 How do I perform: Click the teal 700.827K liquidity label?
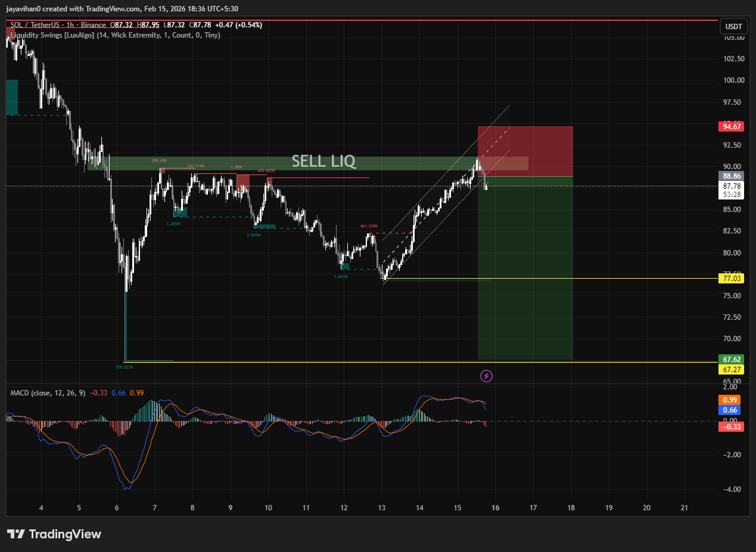coord(125,367)
